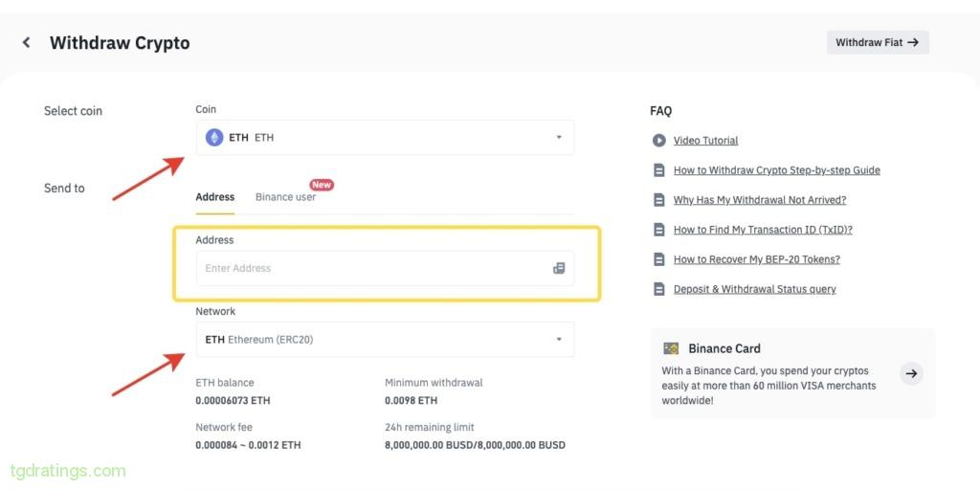Open Deposit & Withdrawal Status query link
Image resolution: width=980 pixels, height=491 pixels.
(x=754, y=289)
